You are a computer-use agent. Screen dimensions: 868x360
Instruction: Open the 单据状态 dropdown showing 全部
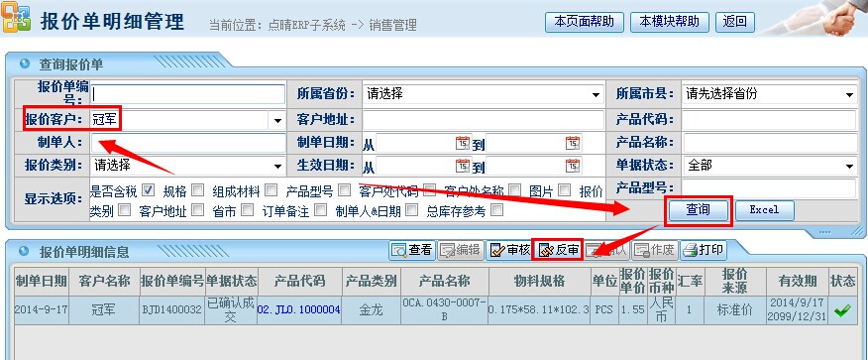point(770,165)
